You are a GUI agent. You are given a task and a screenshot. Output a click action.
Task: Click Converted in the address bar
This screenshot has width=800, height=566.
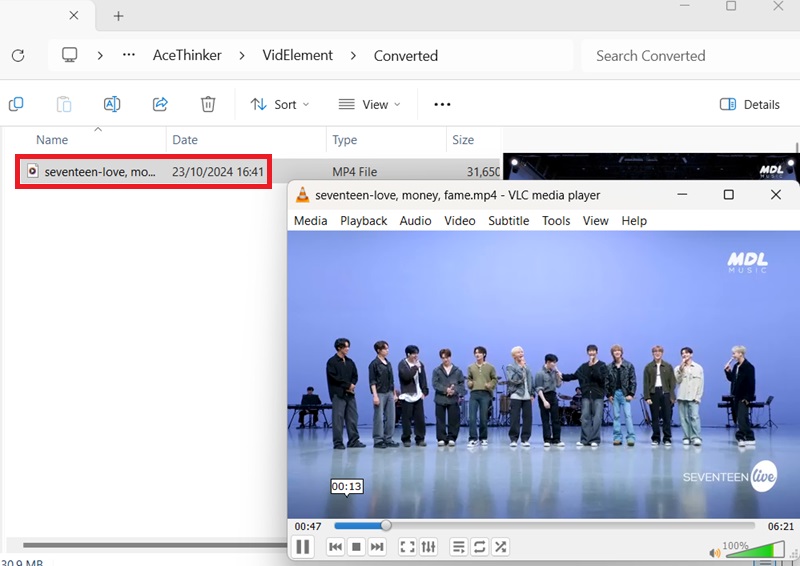(406, 56)
